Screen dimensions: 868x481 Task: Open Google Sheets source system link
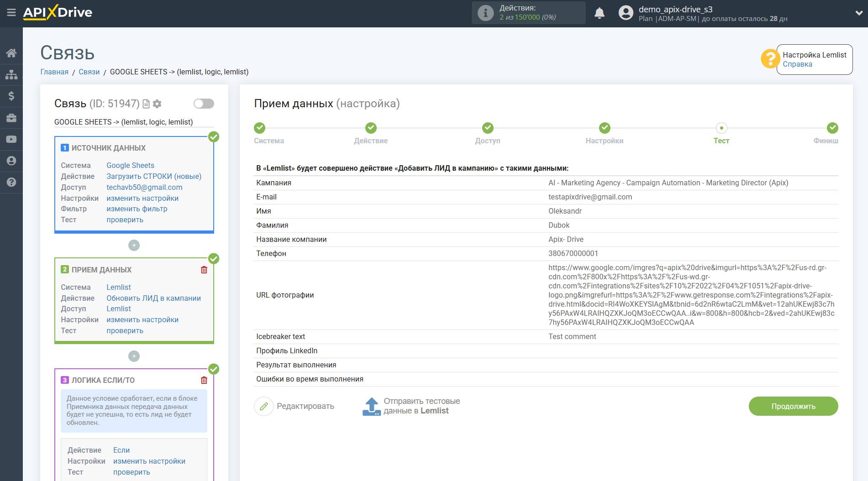(130, 165)
